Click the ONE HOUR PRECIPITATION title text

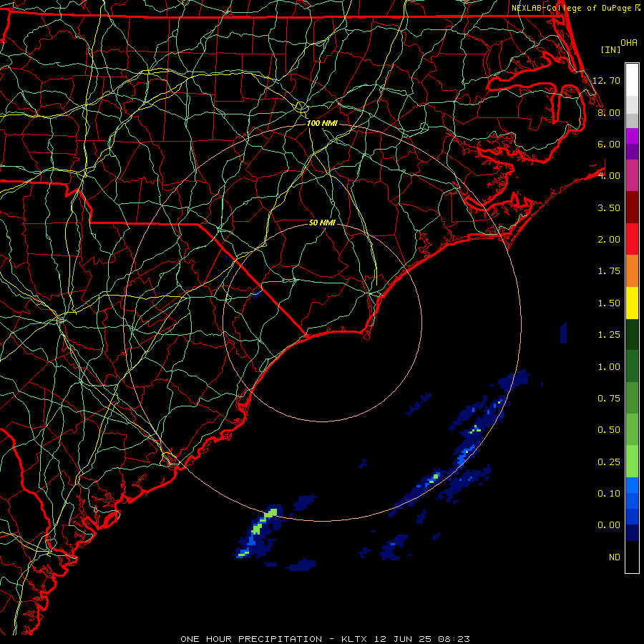pyautogui.click(x=251, y=639)
